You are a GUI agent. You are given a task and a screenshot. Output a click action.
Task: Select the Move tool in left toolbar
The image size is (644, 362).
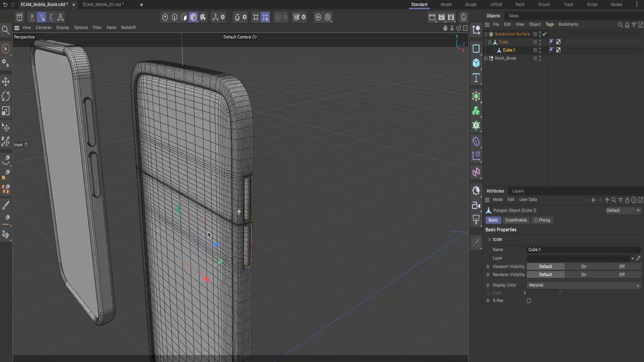tap(6, 82)
